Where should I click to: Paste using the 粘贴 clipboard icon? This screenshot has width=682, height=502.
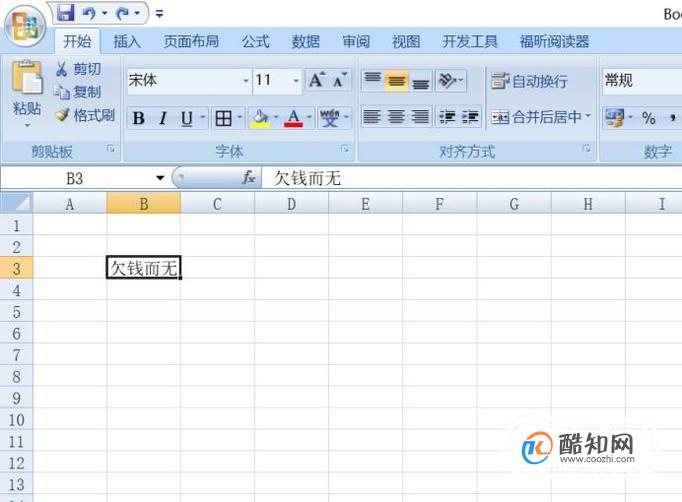pos(27,77)
